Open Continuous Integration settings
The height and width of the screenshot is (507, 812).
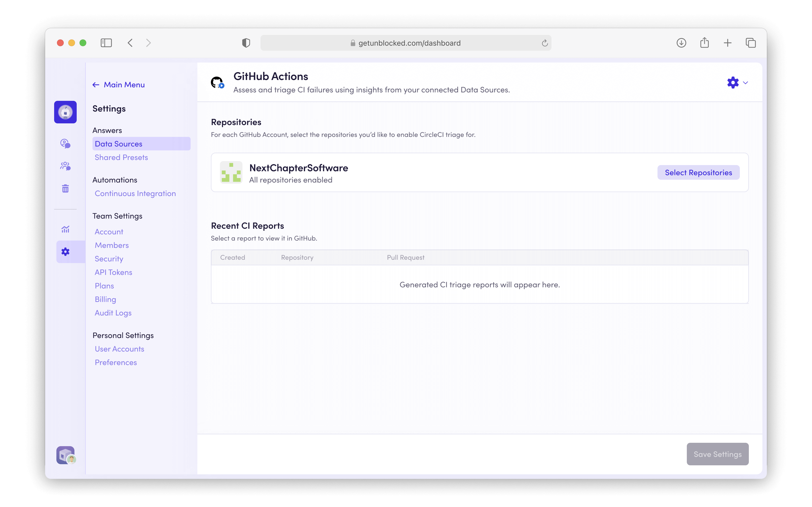pyautogui.click(x=135, y=194)
